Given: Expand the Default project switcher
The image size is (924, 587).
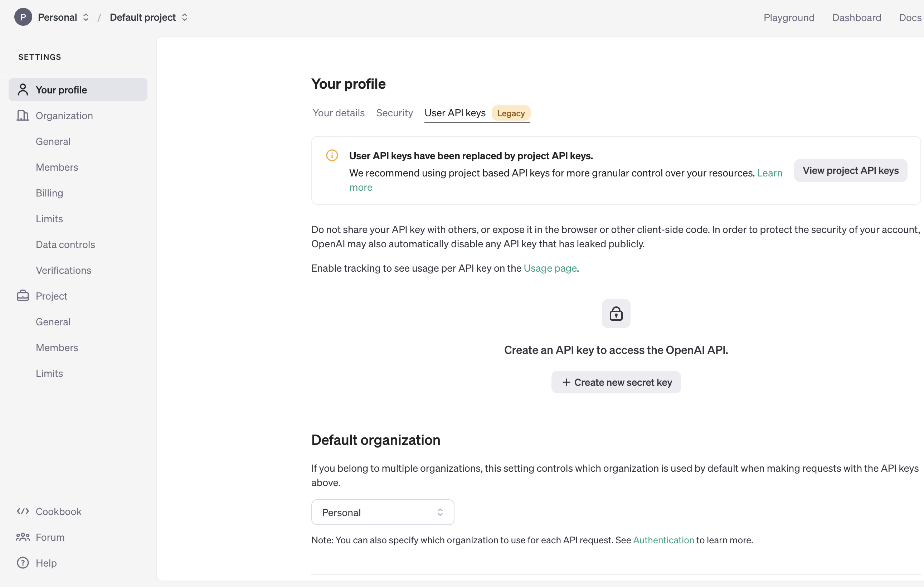Looking at the screenshot, I should [x=149, y=17].
